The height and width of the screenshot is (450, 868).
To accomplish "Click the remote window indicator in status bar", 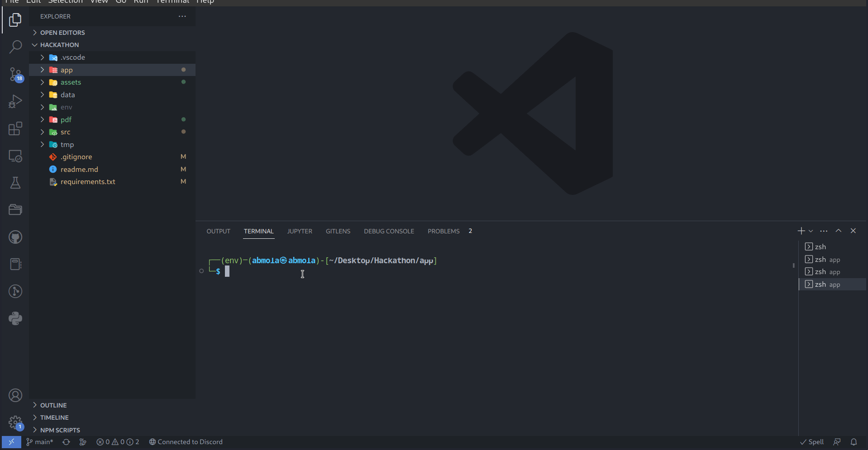I will [11, 442].
